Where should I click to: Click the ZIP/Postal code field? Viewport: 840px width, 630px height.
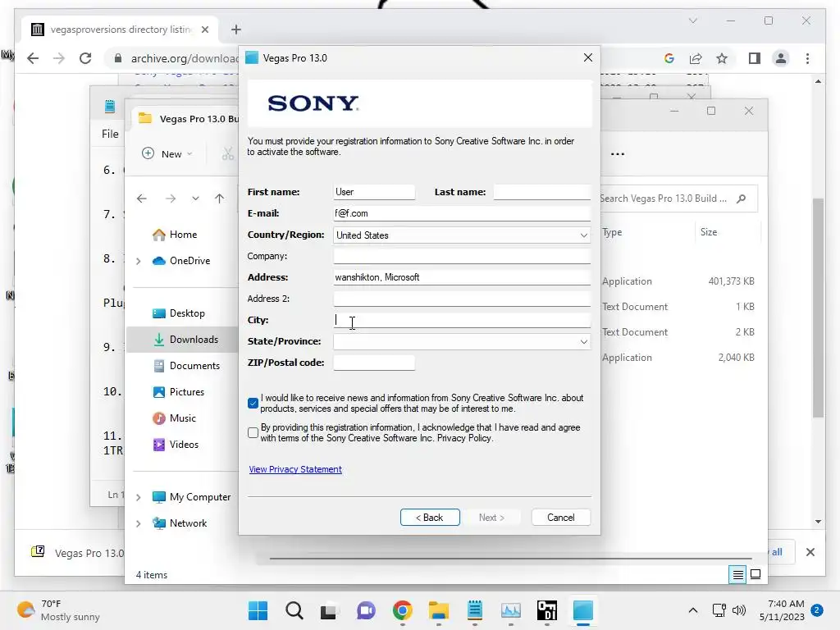374,363
